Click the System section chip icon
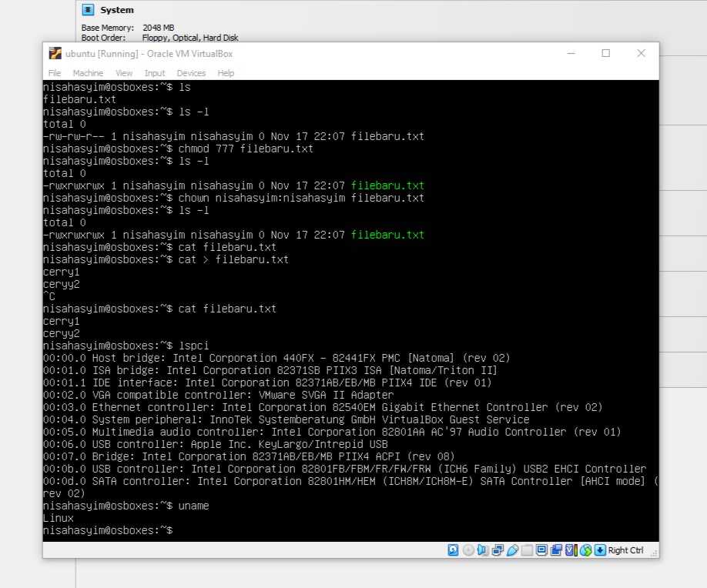This screenshot has width=707, height=588. coord(88,9)
